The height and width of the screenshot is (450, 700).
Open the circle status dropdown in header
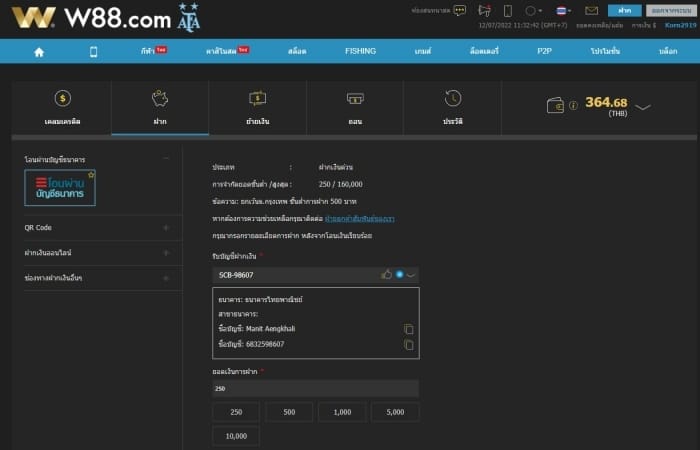pos(533,11)
